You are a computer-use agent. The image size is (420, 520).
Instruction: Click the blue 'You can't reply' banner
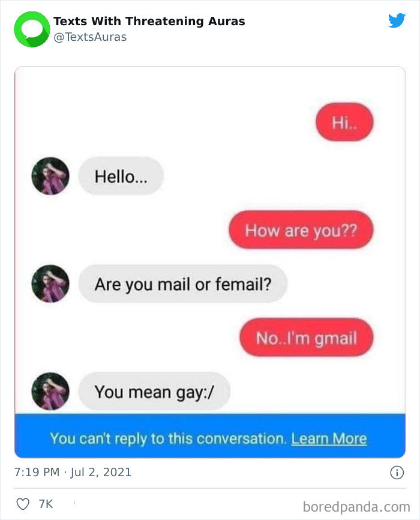(x=210, y=436)
